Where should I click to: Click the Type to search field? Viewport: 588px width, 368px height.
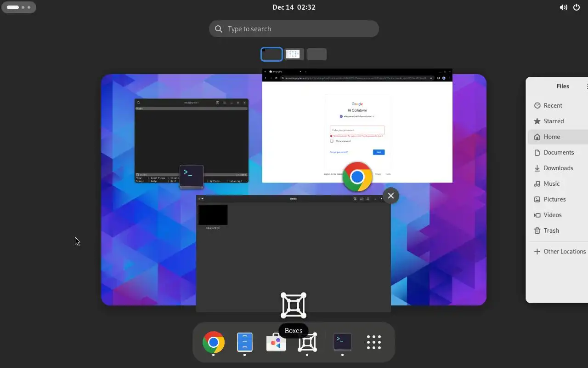pos(294,29)
